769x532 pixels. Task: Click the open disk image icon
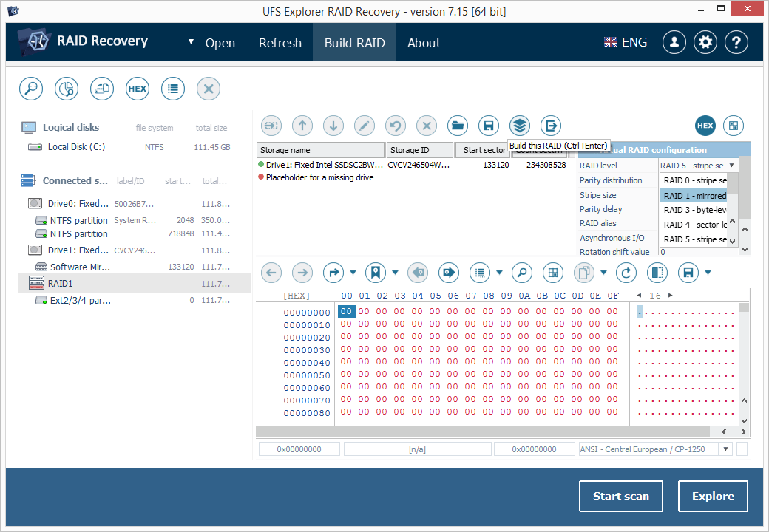click(x=102, y=89)
